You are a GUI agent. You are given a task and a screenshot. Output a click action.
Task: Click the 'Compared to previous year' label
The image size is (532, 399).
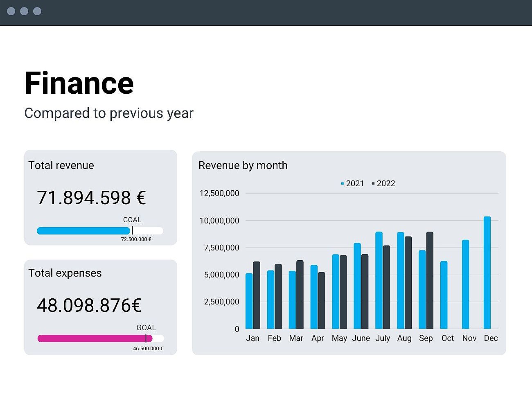click(x=109, y=113)
